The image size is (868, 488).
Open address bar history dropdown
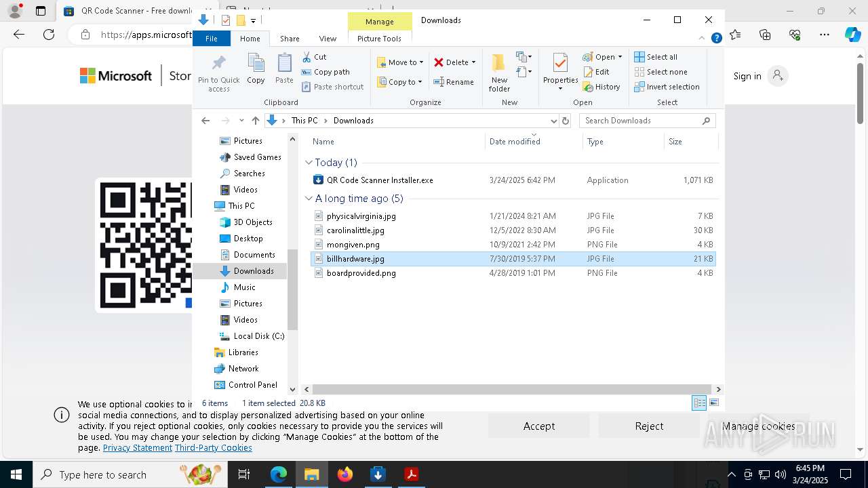[x=553, y=121]
